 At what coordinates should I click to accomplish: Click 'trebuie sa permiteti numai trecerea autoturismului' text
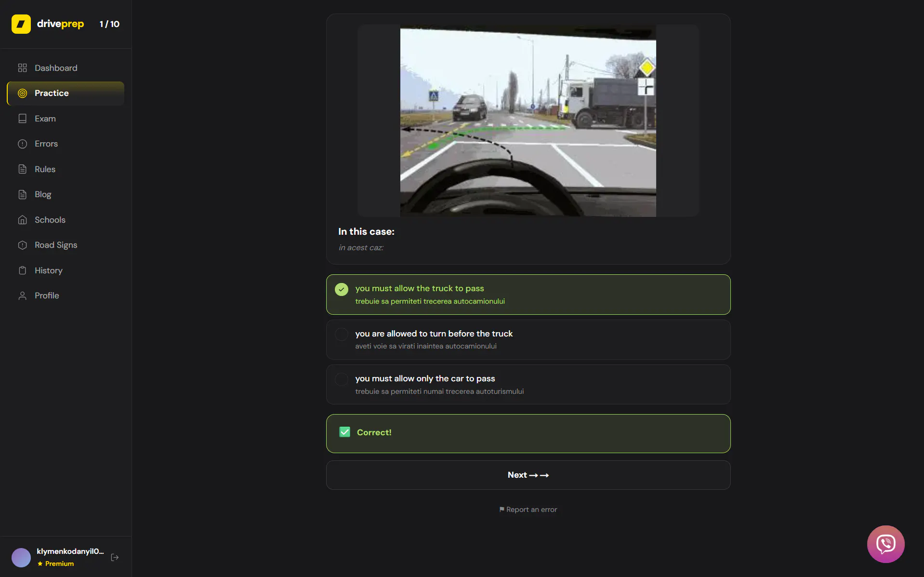(x=439, y=391)
